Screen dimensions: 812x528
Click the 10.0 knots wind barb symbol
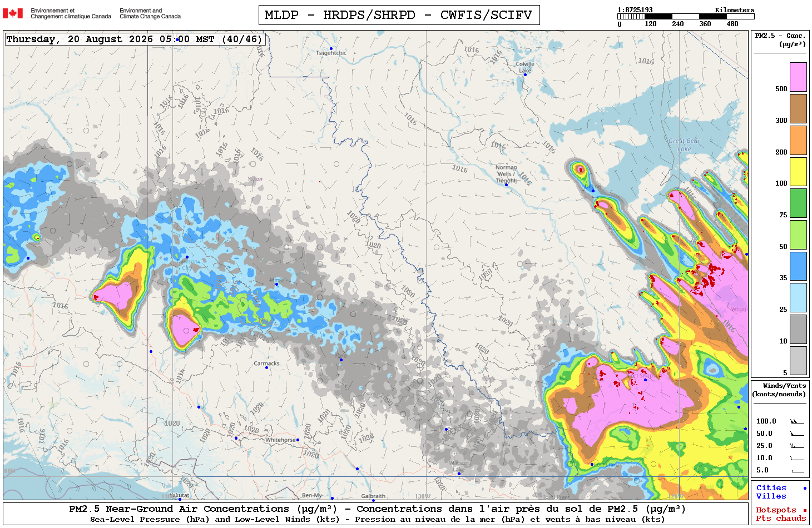pos(797,458)
